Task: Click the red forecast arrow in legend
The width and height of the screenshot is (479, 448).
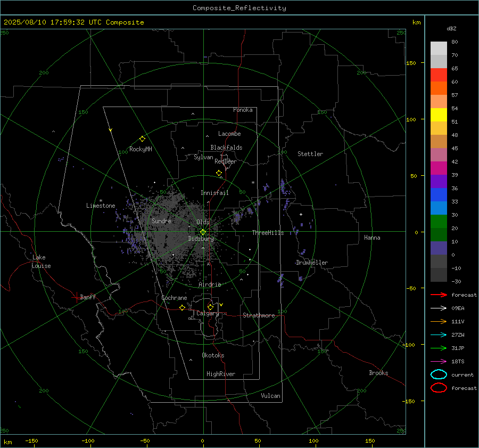Action: point(439,295)
